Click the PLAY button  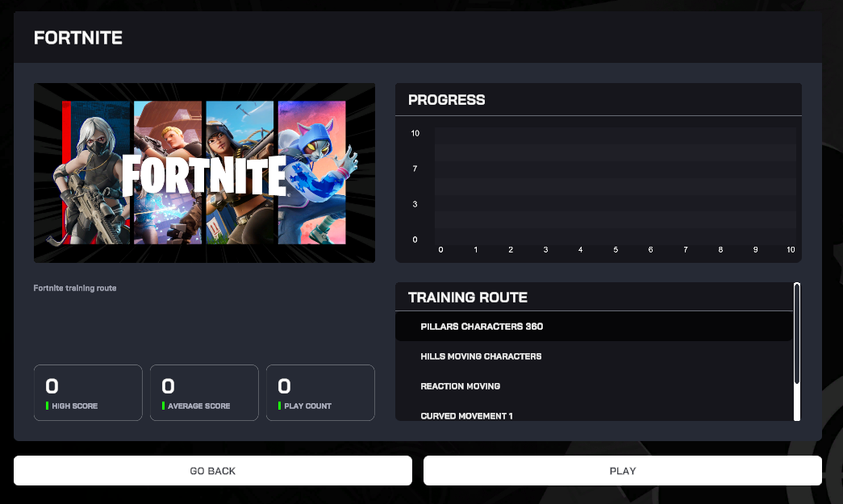click(x=623, y=471)
